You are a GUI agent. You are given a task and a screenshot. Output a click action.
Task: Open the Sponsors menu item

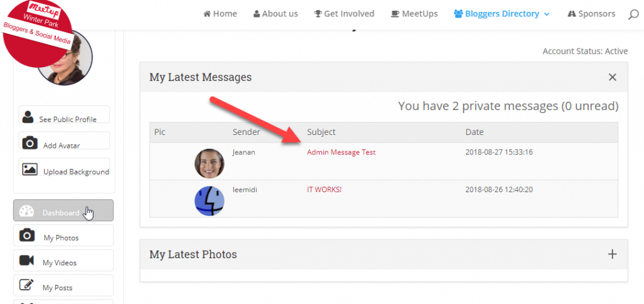point(597,14)
